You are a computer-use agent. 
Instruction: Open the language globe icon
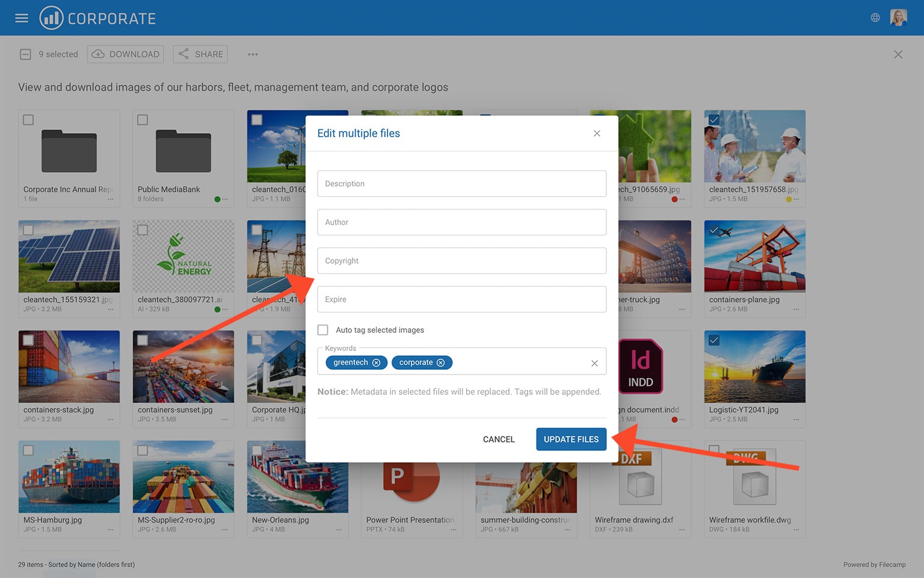[x=875, y=18]
